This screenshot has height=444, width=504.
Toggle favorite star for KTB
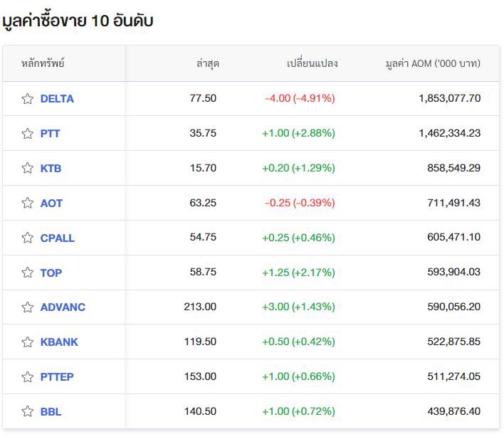point(28,168)
